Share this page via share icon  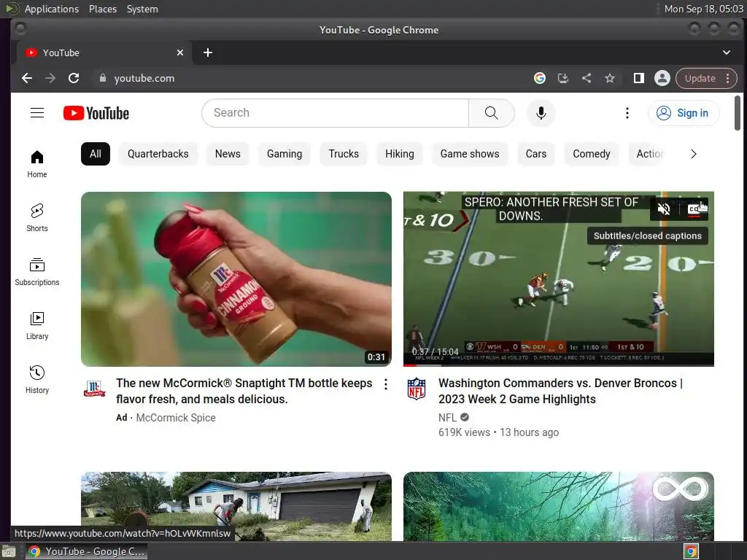587,78
